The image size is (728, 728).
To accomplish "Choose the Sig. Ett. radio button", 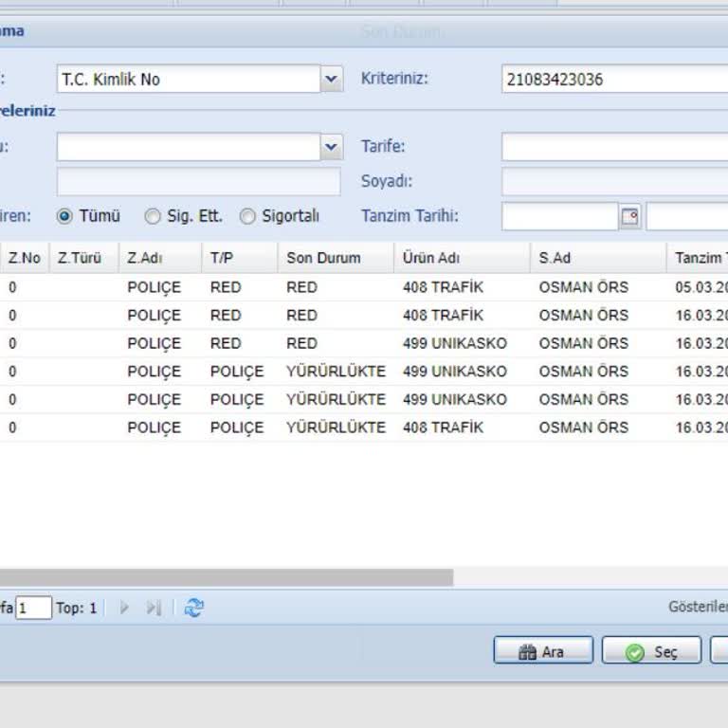I will pos(153,216).
